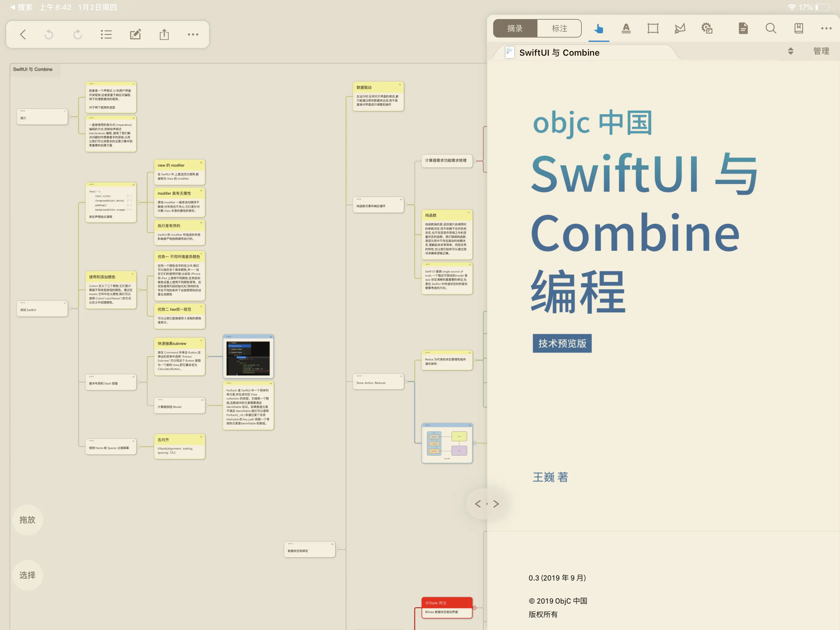This screenshot has width=840, height=630.
Task: Switch to 标注 mode
Action: tap(559, 29)
